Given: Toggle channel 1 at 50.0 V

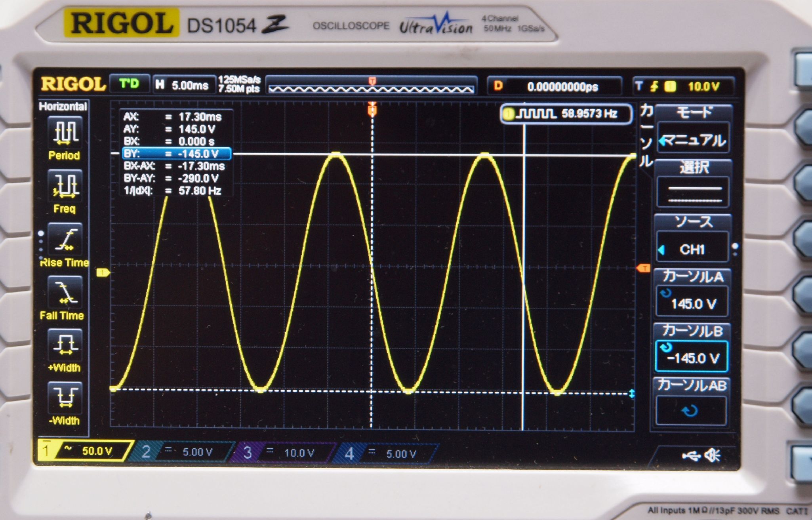Looking at the screenshot, I should (x=85, y=451).
